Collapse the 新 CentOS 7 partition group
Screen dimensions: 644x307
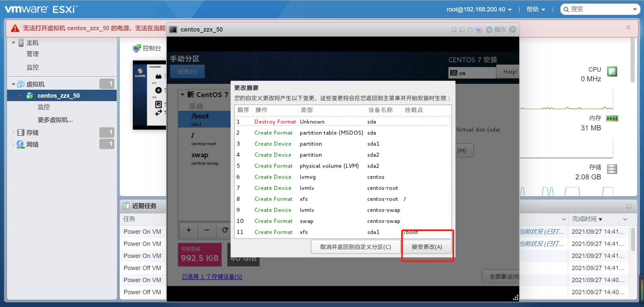pos(182,95)
